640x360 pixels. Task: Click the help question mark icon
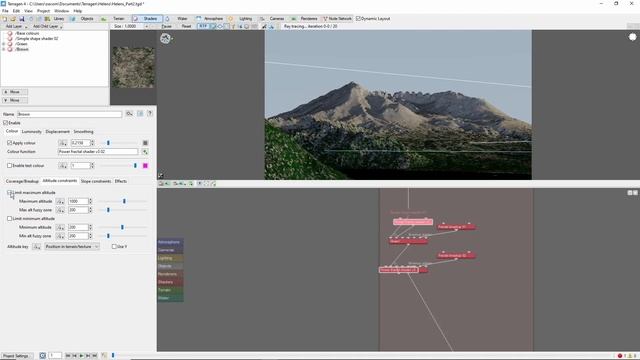click(150, 114)
